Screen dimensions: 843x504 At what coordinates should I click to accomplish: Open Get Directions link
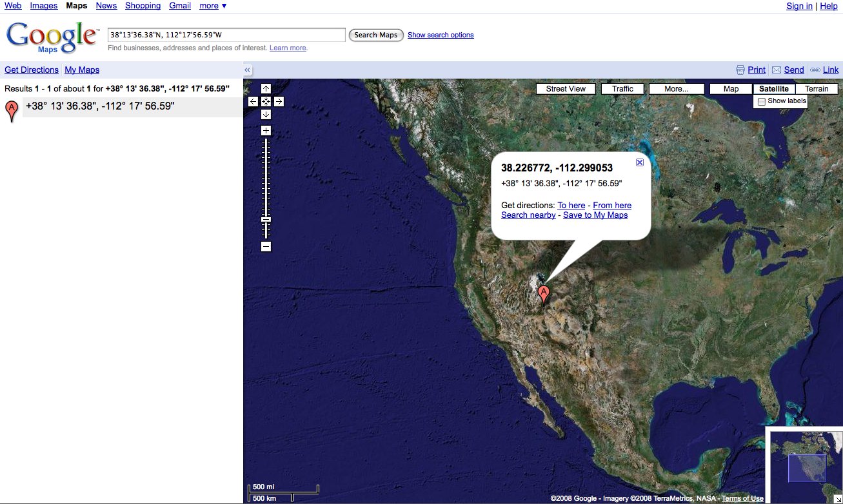(32, 70)
